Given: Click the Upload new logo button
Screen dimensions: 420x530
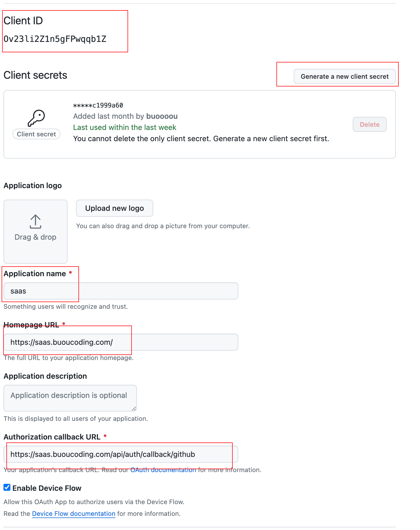Looking at the screenshot, I should point(114,208).
